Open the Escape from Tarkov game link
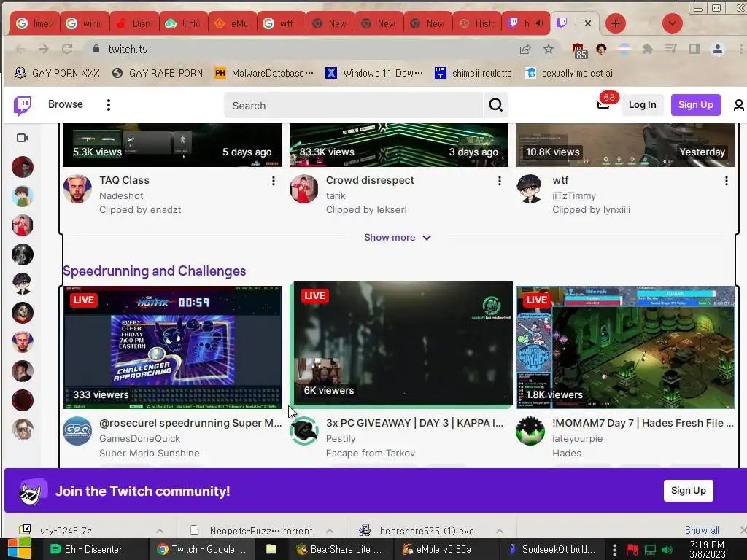The image size is (747, 560). [370, 453]
